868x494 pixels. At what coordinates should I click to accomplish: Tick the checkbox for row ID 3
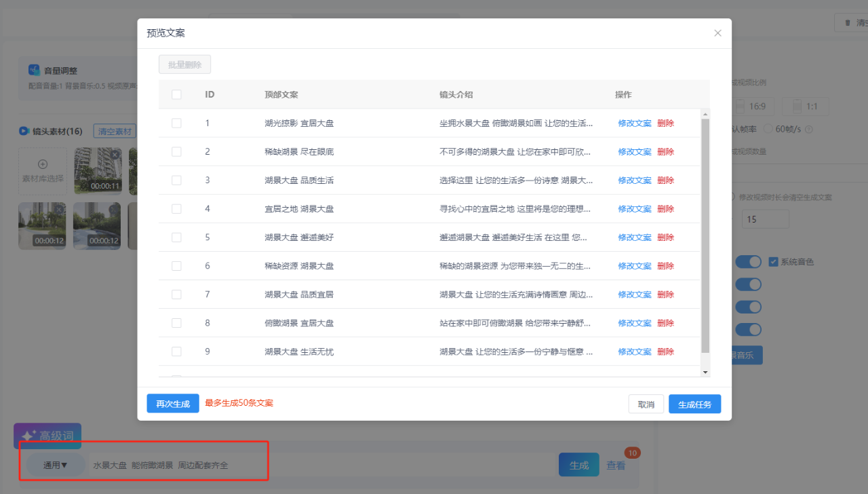[176, 180]
